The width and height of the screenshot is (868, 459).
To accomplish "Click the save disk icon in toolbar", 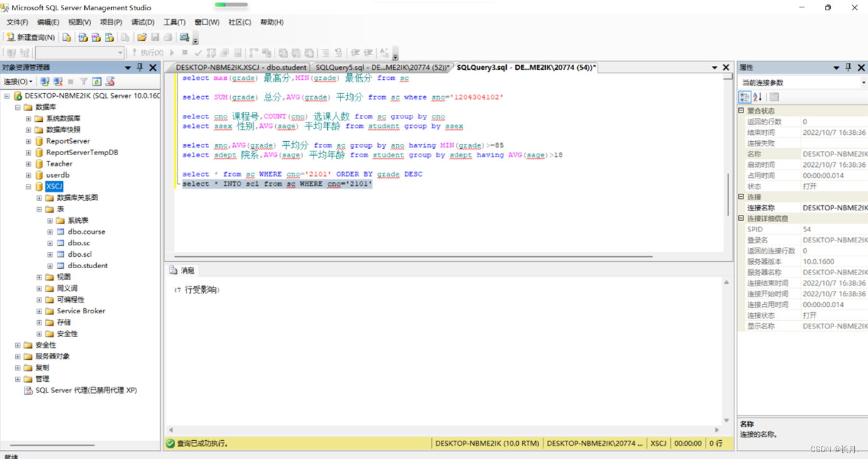I will [155, 38].
